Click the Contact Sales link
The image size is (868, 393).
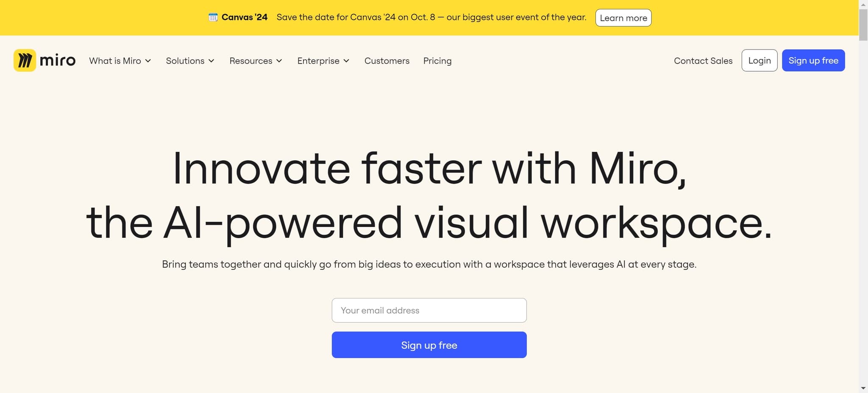pyautogui.click(x=703, y=61)
